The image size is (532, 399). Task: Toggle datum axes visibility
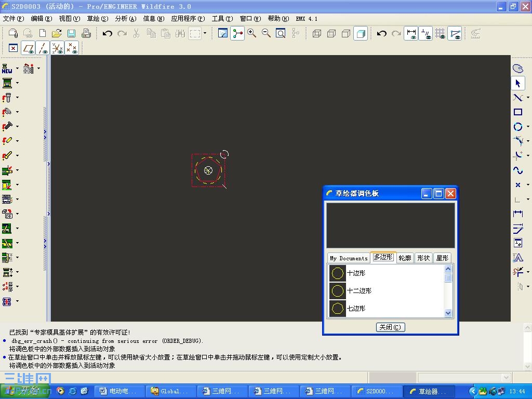pyautogui.click(x=43, y=48)
